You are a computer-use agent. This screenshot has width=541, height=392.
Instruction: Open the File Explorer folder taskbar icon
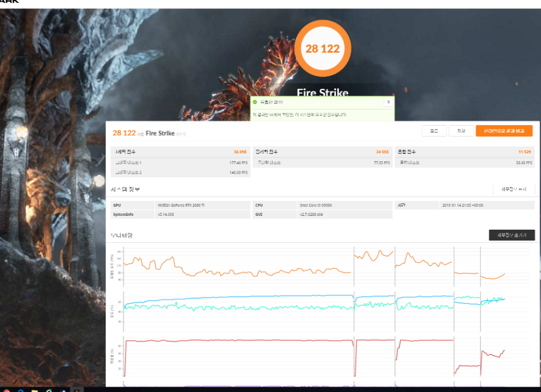tap(35, 390)
